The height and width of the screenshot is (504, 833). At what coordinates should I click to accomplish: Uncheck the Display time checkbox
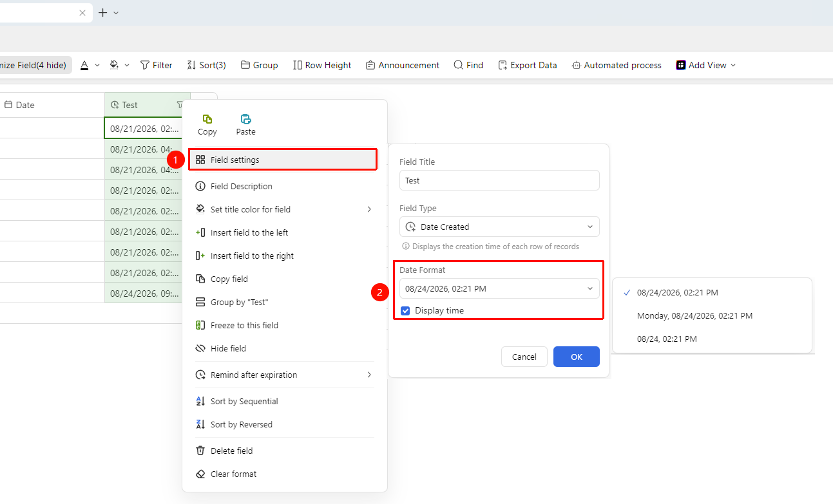click(x=405, y=310)
